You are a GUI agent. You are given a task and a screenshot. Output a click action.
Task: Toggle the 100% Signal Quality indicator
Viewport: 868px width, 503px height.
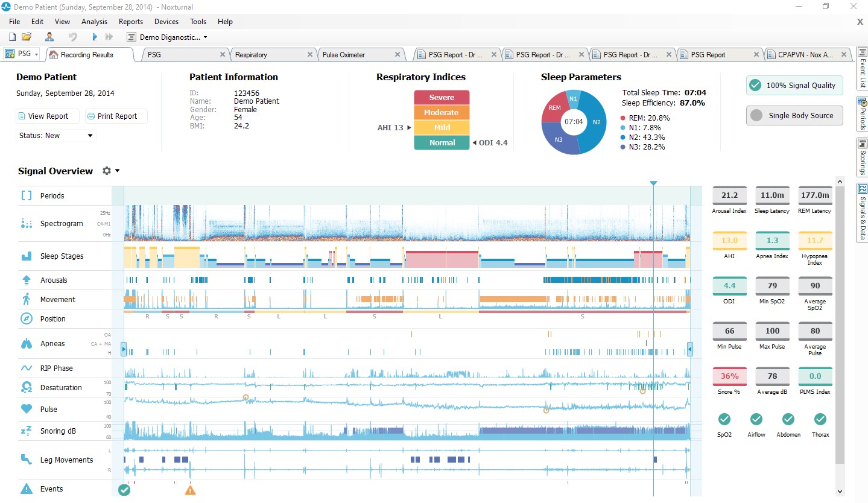pos(794,86)
